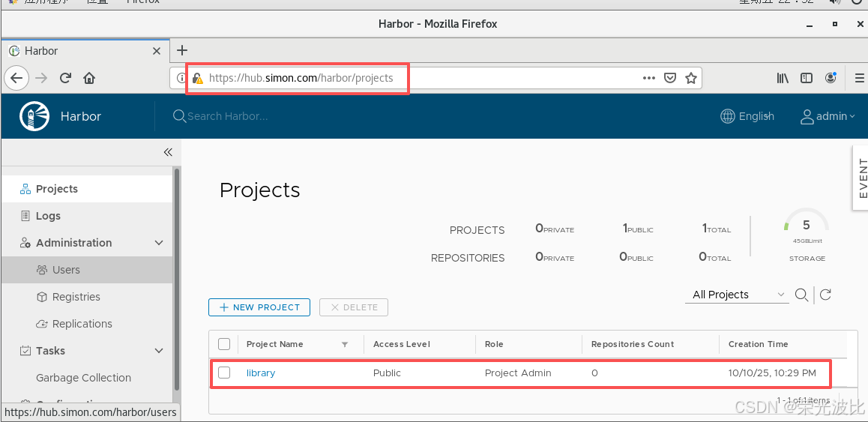Viewport: 868px width, 422px height.
Task: Open Firefox account avatar icon
Action: point(831,78)
